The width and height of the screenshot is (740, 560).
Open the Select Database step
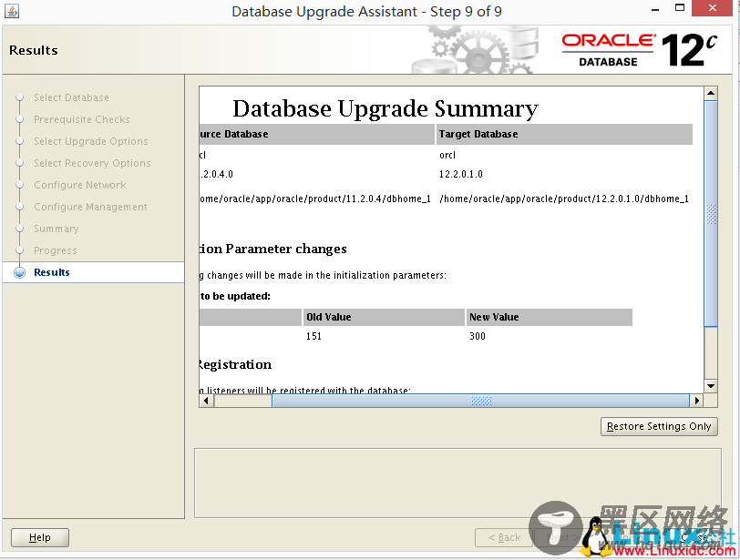coord(71,97)
